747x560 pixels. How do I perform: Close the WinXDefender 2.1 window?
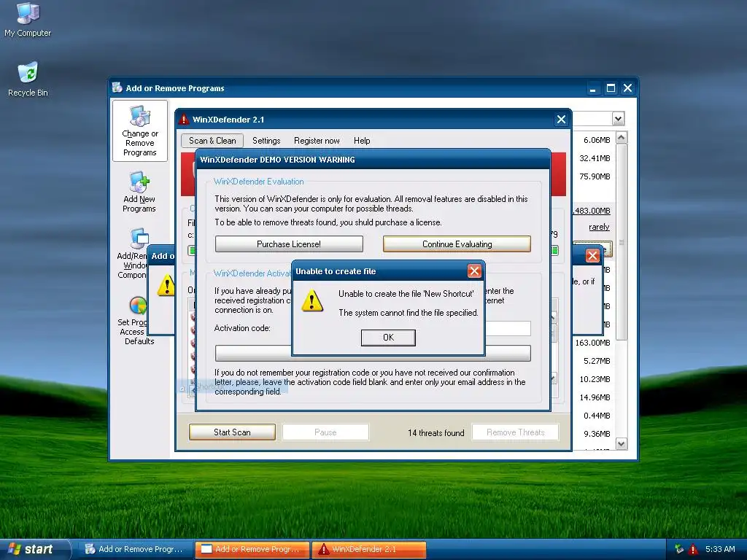561,120
